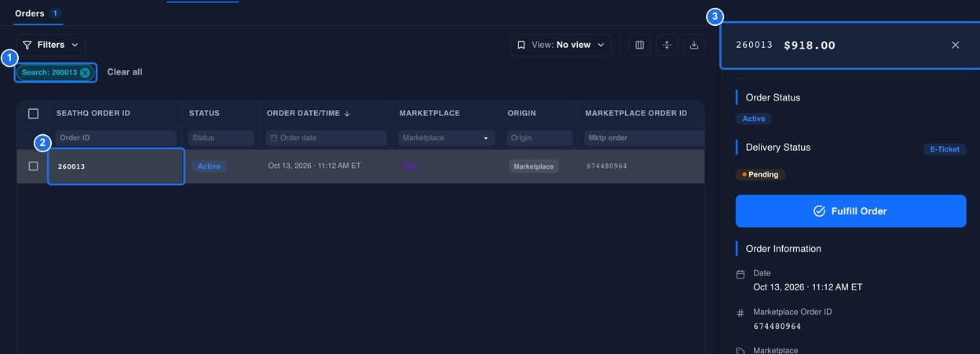Click the E-Ticket badge
This screenshot has height=354, width=980.
(x=944, y=149)
